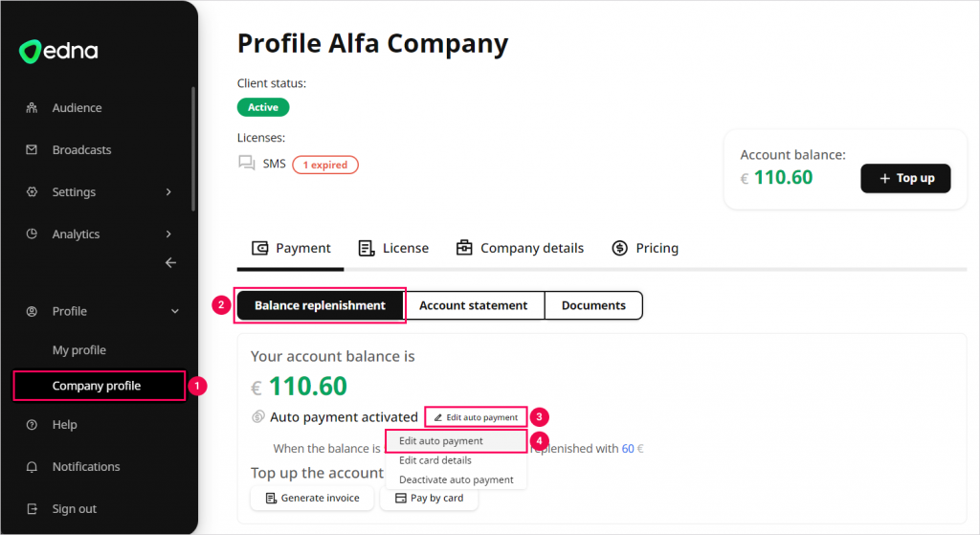This screenshot has height=535, width=980.
Task: Open Broadcasts via envelope icon
Action: [32, 150]
